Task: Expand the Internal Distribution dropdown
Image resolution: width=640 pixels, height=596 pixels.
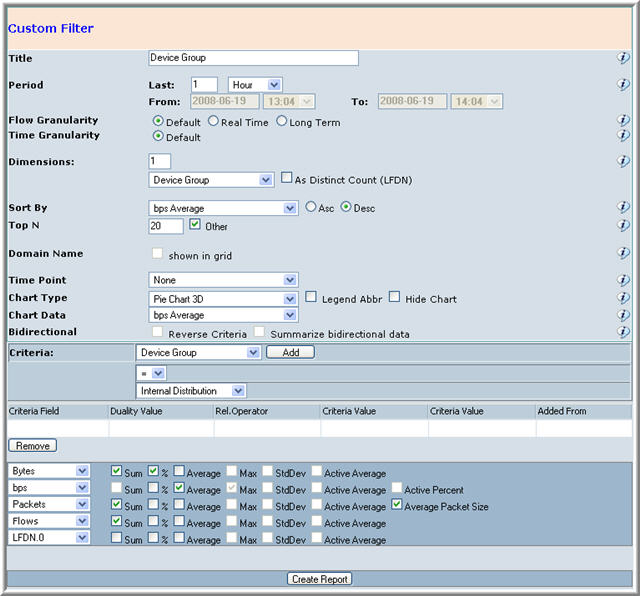Action: point(191,391)
